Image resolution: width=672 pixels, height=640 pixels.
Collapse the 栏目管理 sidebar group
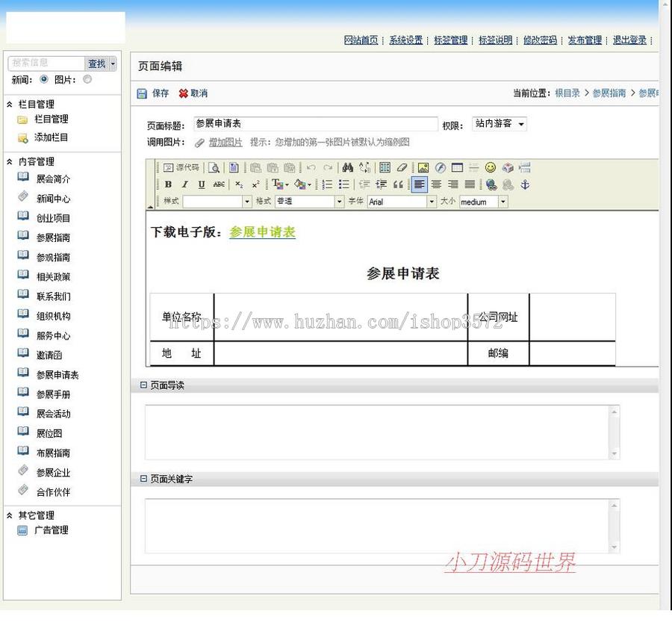point(10,104)
